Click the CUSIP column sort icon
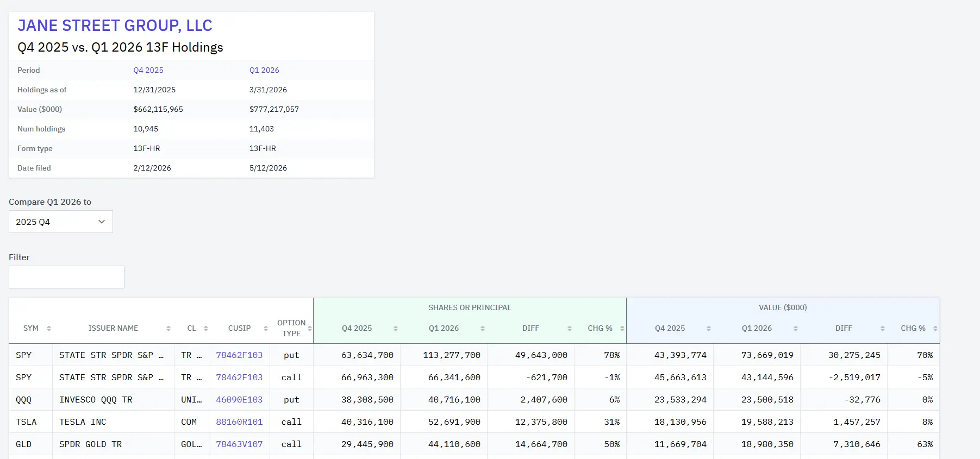 [266, 329]
